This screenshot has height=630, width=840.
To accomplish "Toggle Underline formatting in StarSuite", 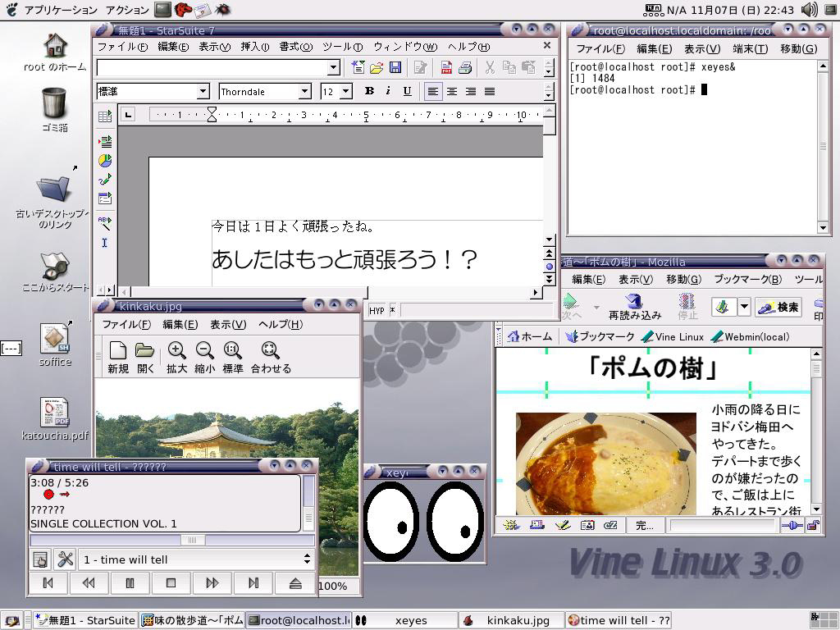I will click(407, 91).
